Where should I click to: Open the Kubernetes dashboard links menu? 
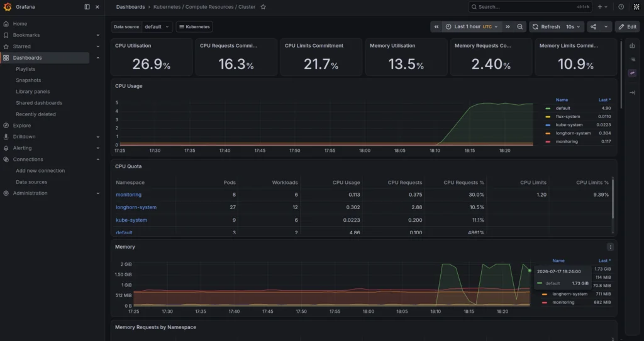194,26
